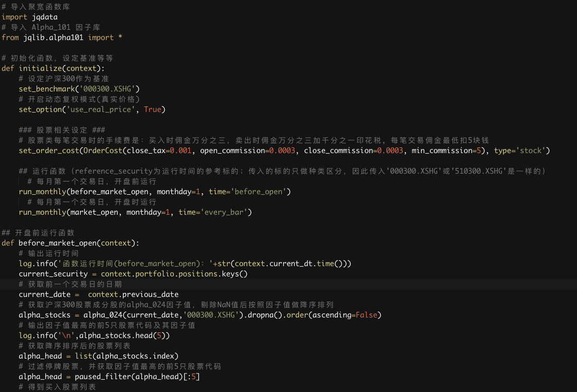The height and width of the screenshot is (392, 577).
Task: Click the '# 输出因子值最高的前5只股票代码' comment
Action: 107,326
